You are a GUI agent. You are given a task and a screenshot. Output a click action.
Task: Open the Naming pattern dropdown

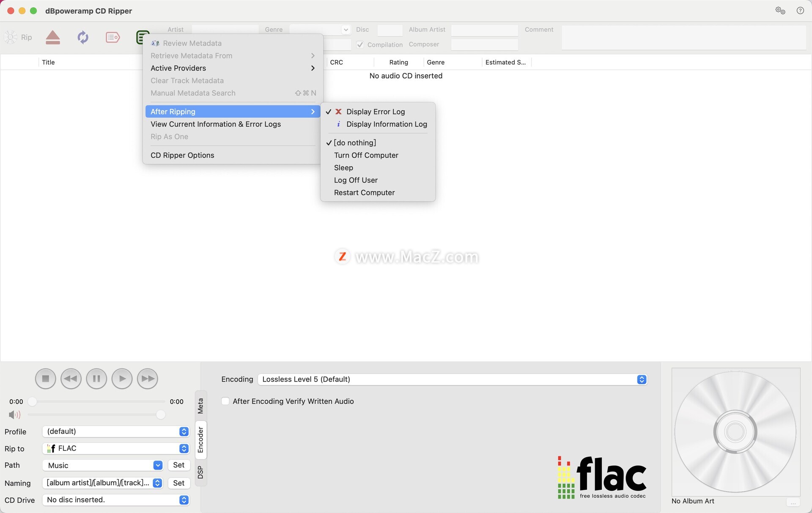coord(102,483)
